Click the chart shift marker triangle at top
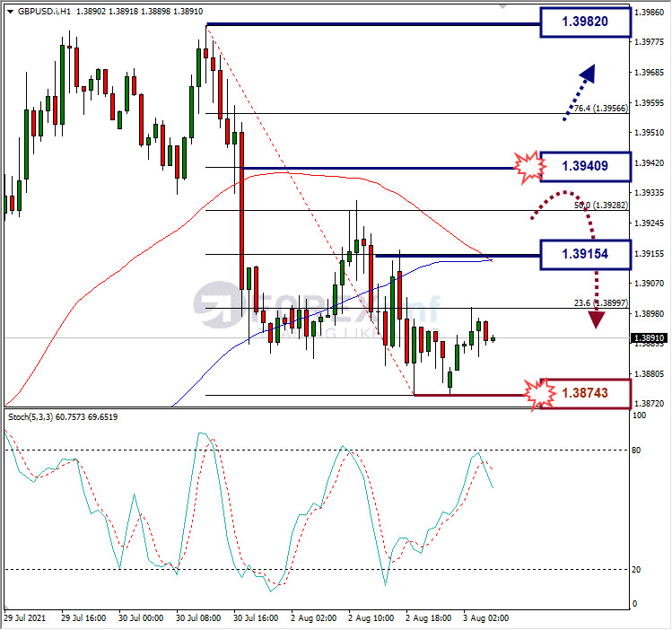The image size is (672, 630). tap(502, 6)
